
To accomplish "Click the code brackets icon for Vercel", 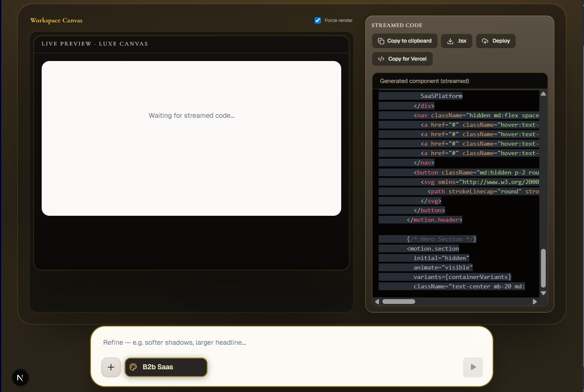I will pyautogui.click(x=381, y=59).
